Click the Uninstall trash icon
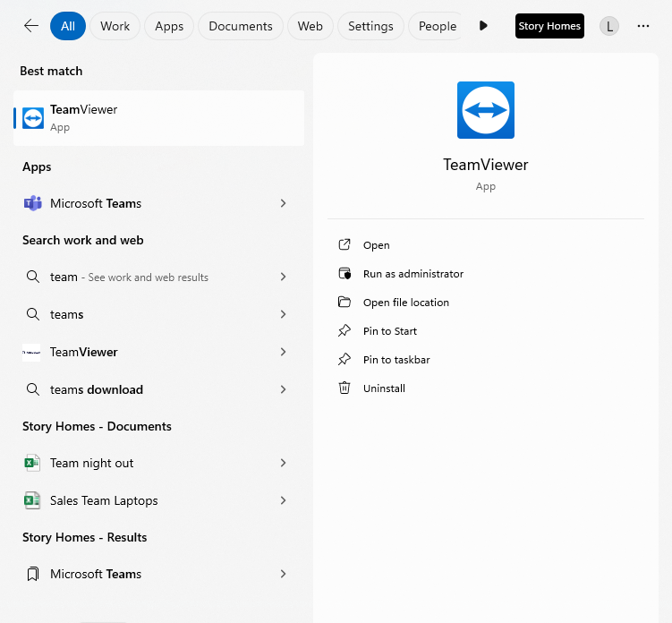This screenshot has width=672, height=623. point(345,388)
